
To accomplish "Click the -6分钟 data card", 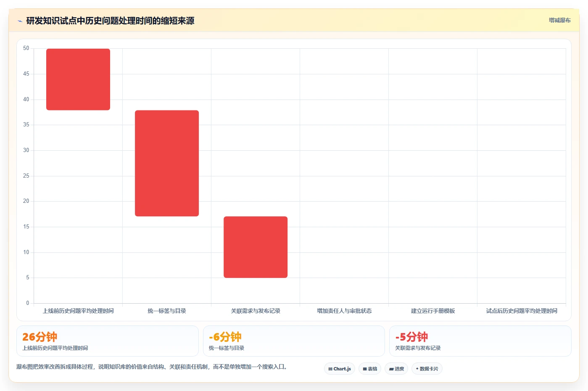I will (294, 341).
